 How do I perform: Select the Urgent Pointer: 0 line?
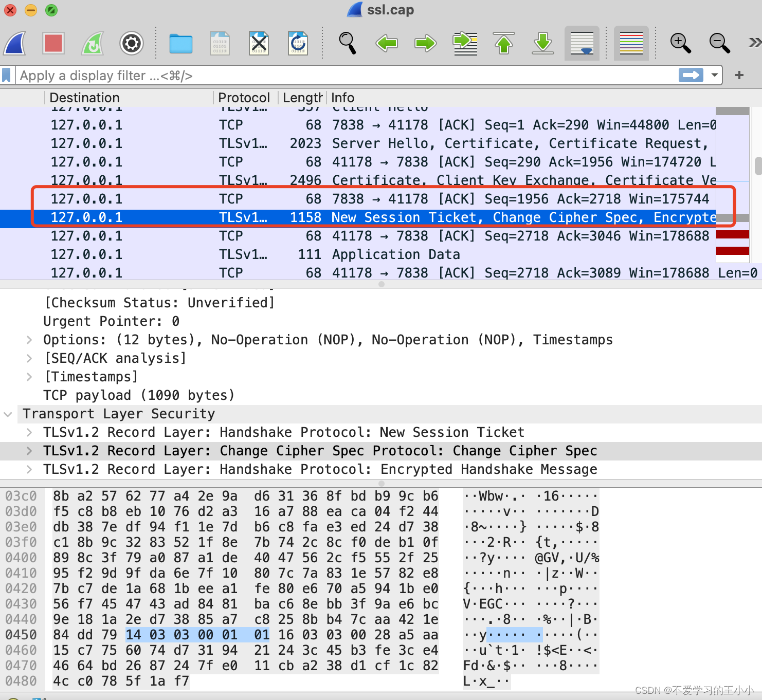click(x=112, y=321)
